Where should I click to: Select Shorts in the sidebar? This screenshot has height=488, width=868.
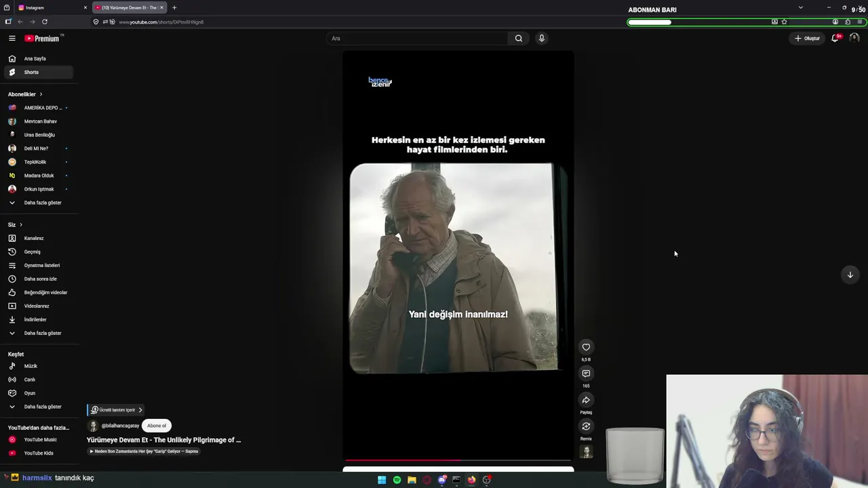click(39, 73)
